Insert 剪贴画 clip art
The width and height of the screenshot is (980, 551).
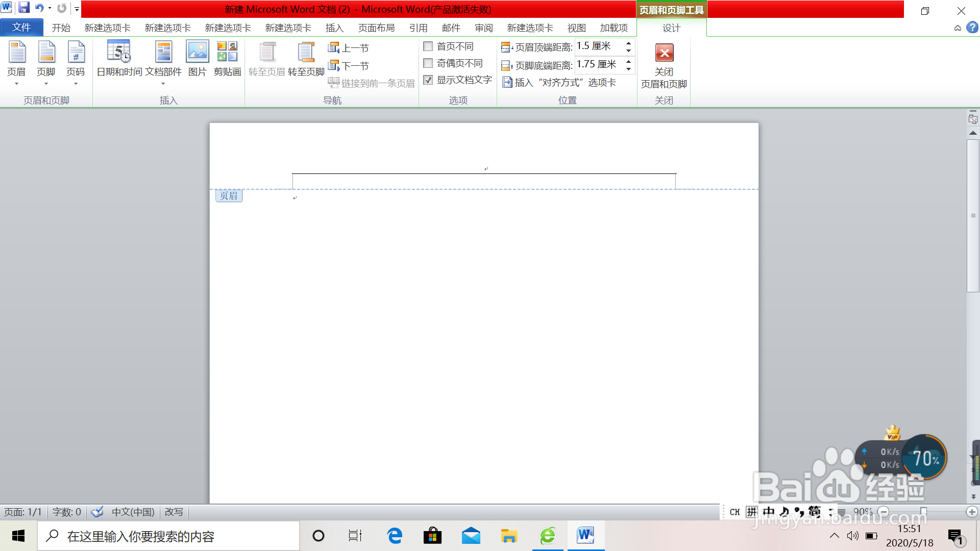[x=227, y=59]
